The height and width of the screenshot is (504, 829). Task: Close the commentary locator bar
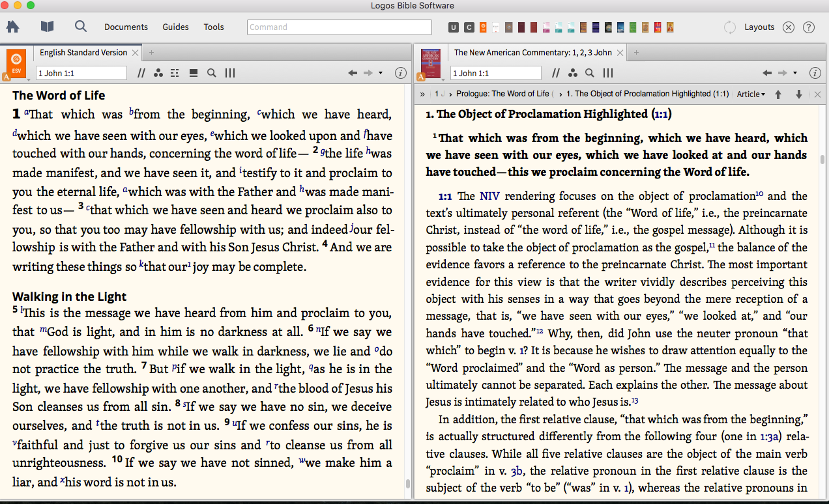[818, 94]
